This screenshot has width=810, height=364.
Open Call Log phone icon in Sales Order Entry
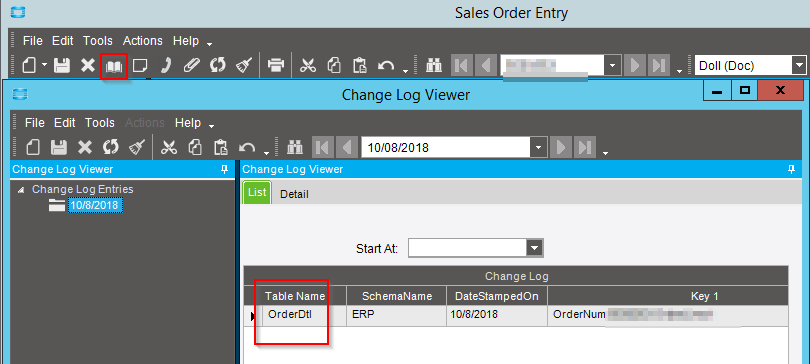click(165, 66)
